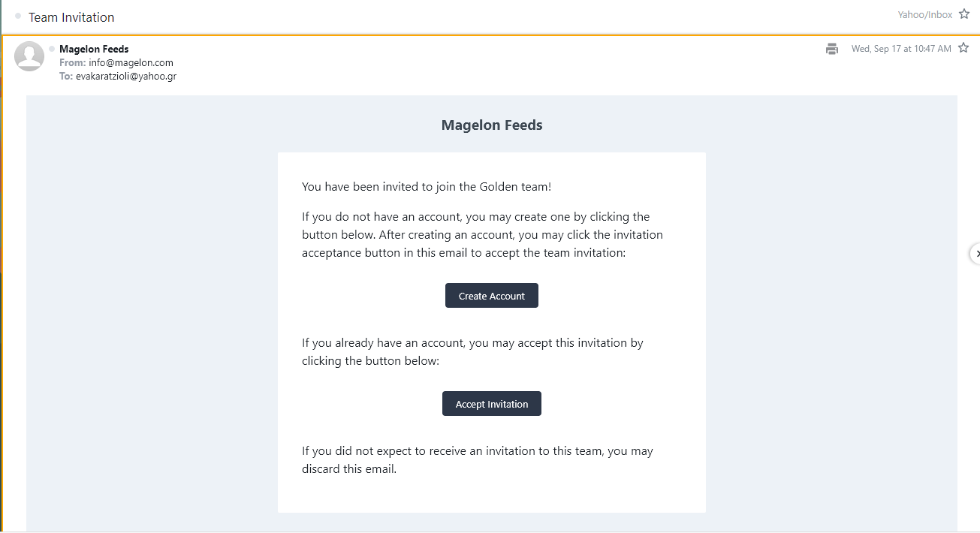Click the Team Invitation subject title
This screenshot has width=980, height=533.
click(x=71, y=17)
